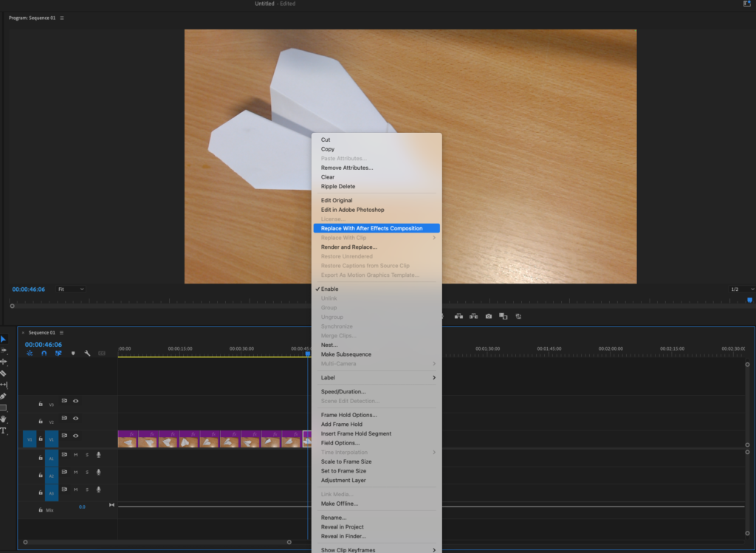Image resolution: width=756 pixels, height=553 pixels.
Task: Open the Fit zoom level dropdown
Action: [71, 289]
